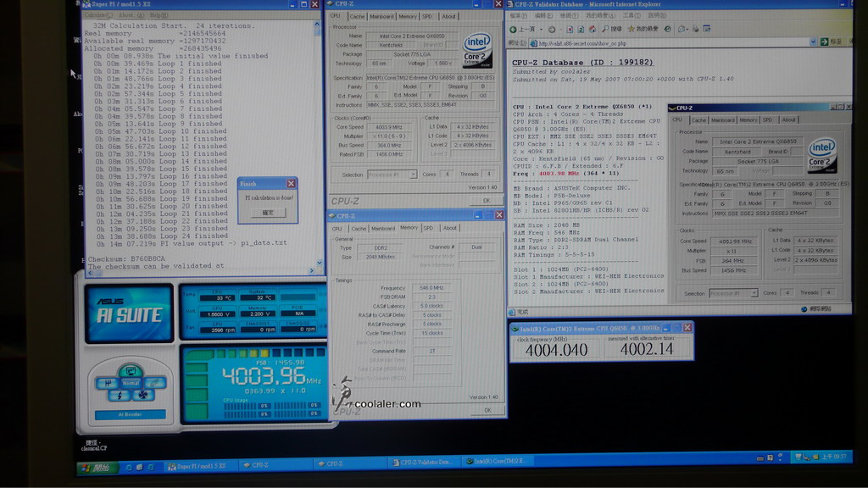Screen dimensions: 868x488
Task: Click the Normal mode button in AI Suite
Action: 131,383
